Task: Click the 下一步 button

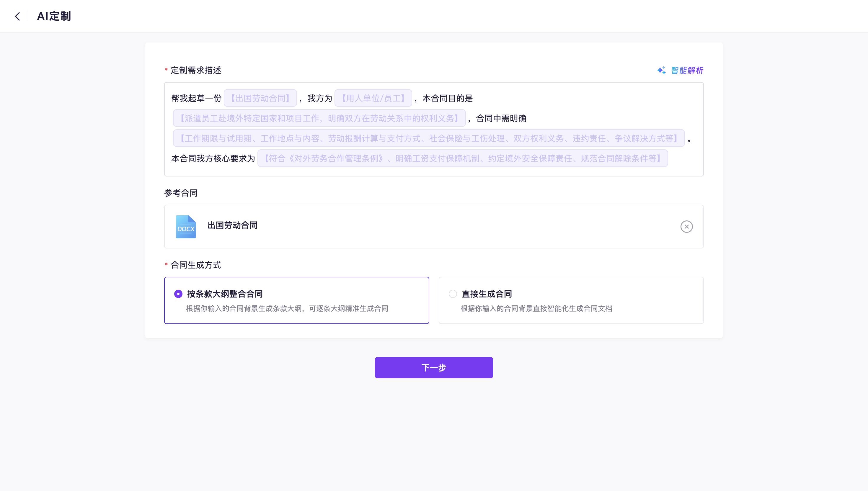Action: [433, 367]
